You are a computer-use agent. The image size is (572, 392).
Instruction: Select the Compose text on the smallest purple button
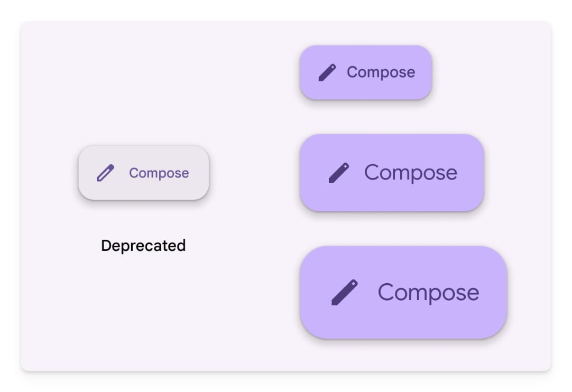point(381,72)
